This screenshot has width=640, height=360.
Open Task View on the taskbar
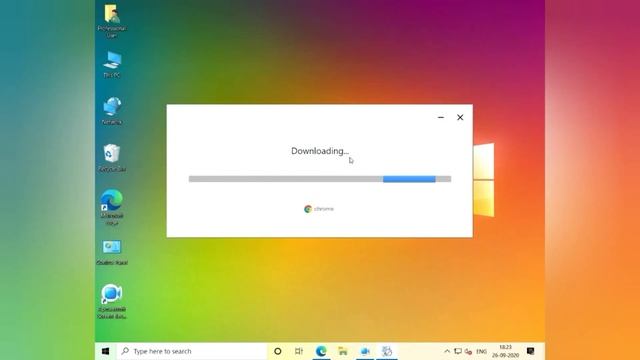pos(299,351)
